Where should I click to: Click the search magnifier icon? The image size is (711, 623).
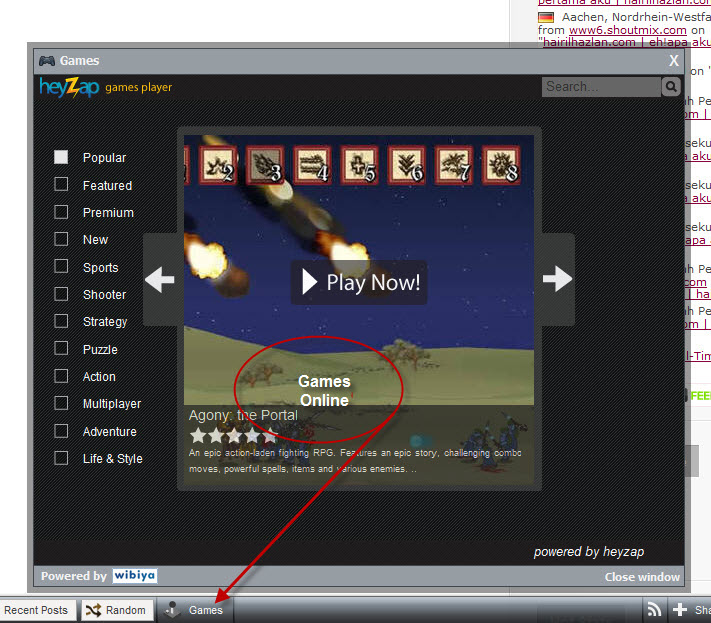tap(671, 87)
